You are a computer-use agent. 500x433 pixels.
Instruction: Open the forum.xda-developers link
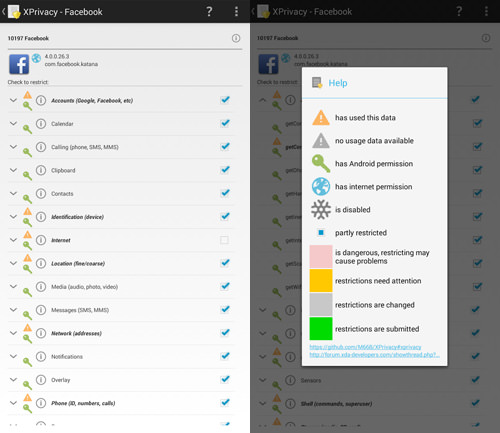[374, 355]
